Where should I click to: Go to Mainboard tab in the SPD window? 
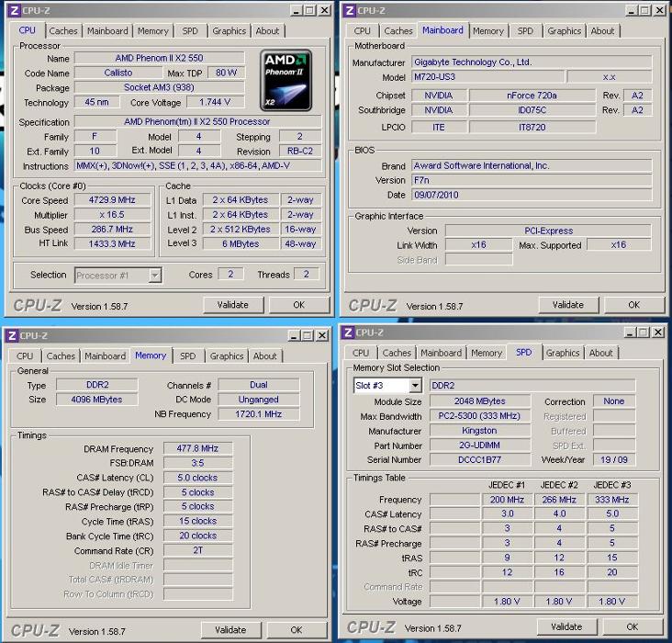tap(441, 353)
